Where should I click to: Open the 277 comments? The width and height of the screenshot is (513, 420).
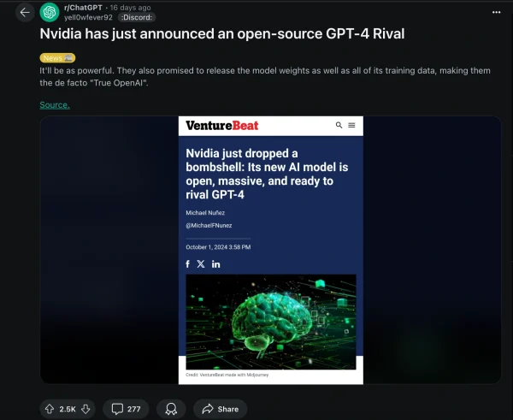click(126, 409)
